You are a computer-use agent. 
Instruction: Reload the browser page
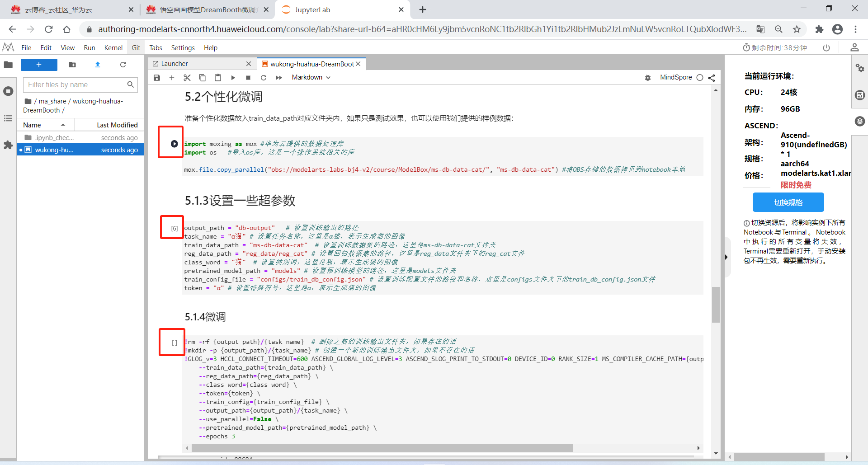tap(48, 29)
